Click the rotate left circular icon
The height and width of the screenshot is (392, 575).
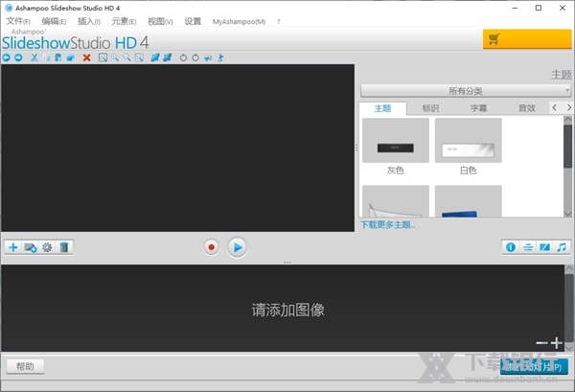point(183,58)
